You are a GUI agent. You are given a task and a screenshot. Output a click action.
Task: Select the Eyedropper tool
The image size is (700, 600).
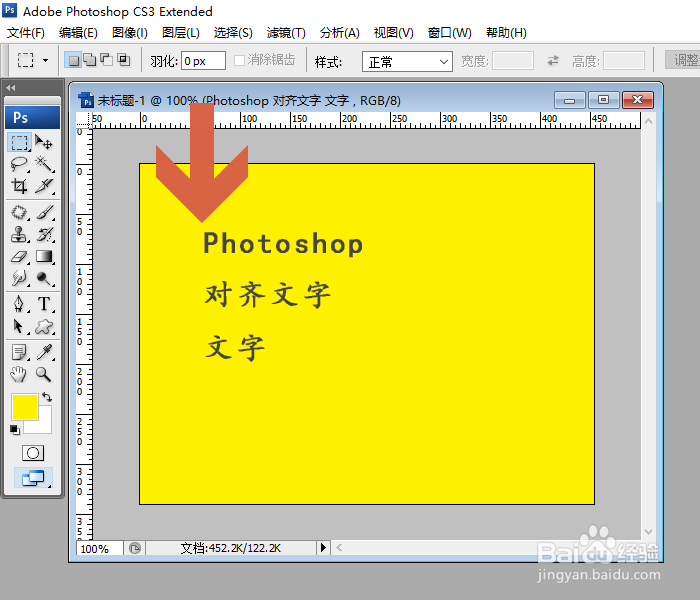coord(44,352)
